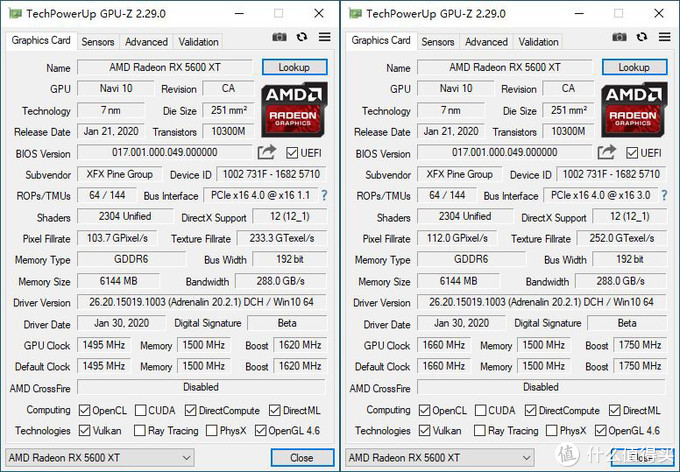Click Driver Version field in left window
Viewport: 680px width, 472px height.
202,302
